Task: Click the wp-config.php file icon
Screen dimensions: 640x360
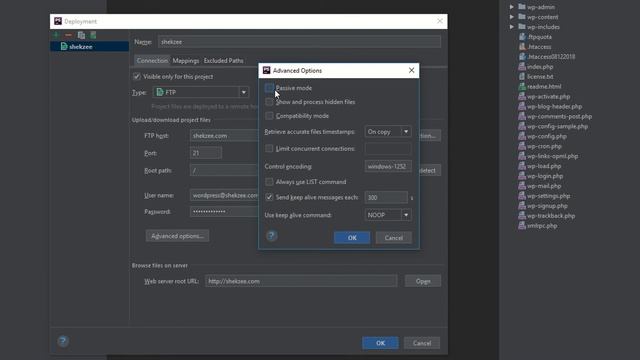Action: click(x=522, y=136)
